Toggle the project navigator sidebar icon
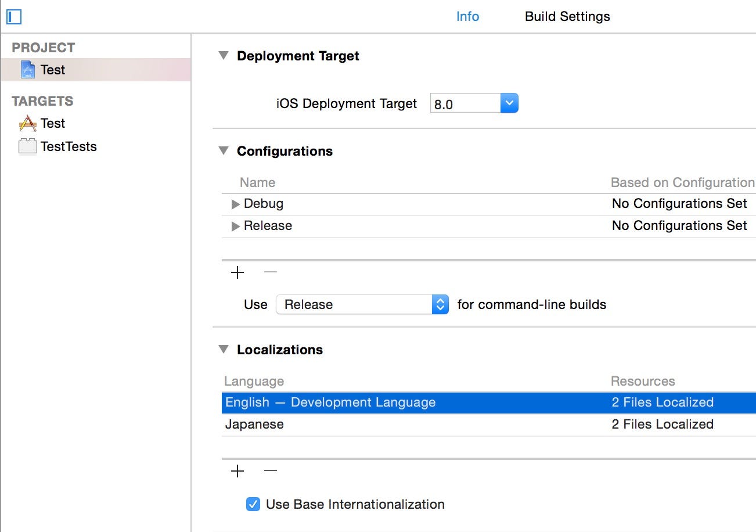 (13, 16)
